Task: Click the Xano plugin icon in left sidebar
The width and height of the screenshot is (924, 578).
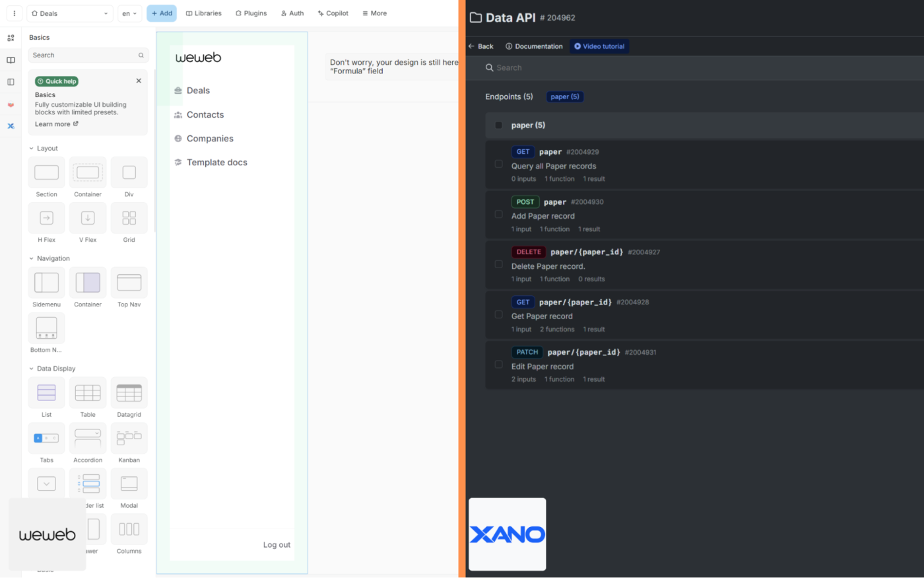Action: [x=11, y=126]
